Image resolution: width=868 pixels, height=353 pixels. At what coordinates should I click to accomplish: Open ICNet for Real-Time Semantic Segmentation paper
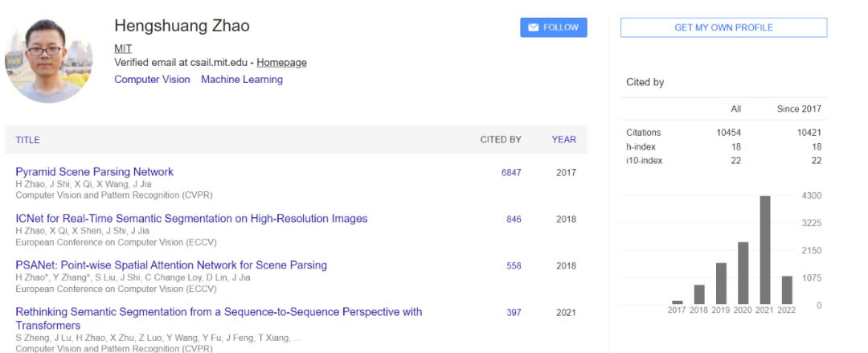(191, 219)
